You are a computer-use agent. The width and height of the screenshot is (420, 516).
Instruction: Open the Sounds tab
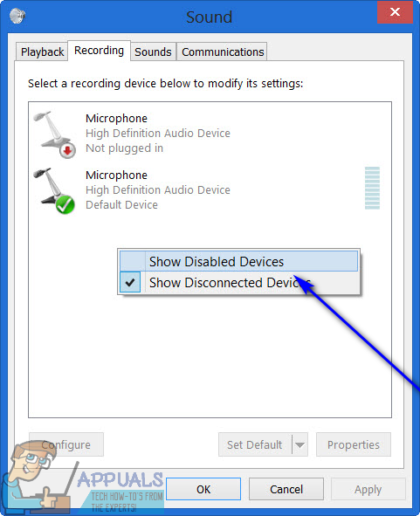click(x=153, y=52)
